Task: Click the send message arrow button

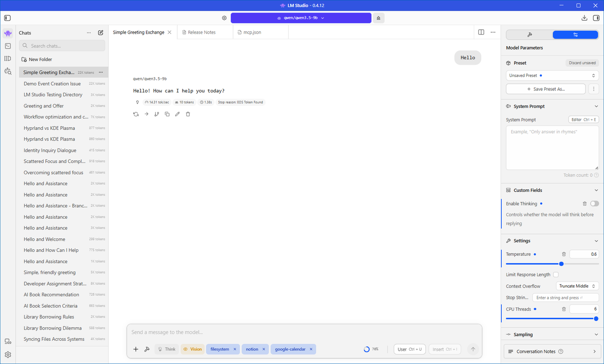Action: click(x=473, y=349)
